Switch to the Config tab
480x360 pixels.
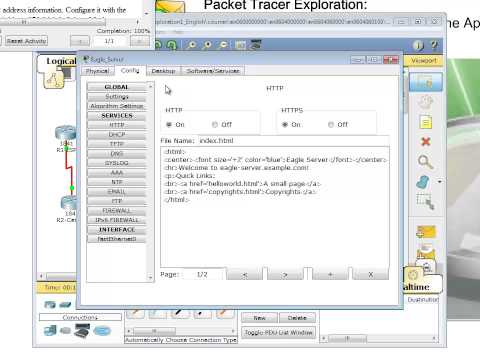coord(130,71)
